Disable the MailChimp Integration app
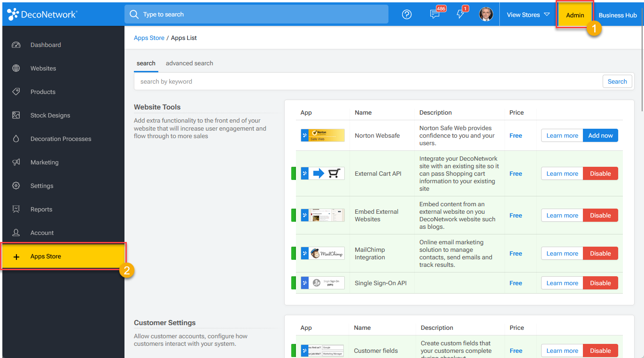644x358 pixels. (x=600, y=254)
